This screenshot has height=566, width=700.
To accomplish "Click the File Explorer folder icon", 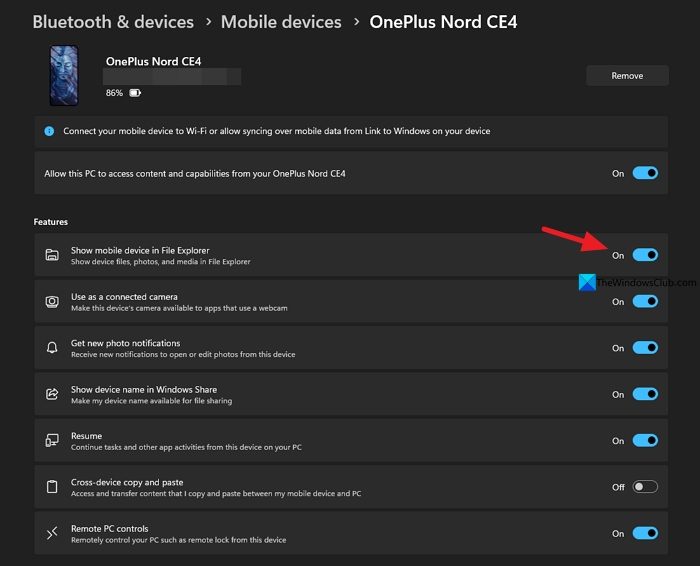I will click(52, 255).
